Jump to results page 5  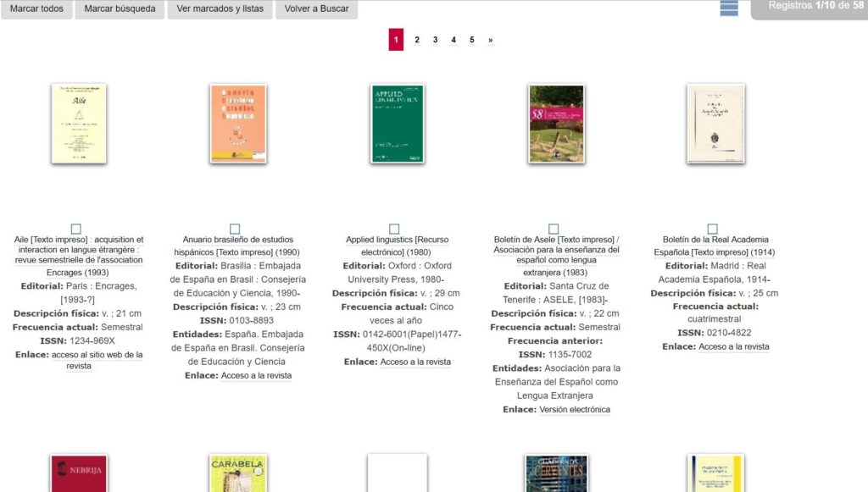(471, 40)
